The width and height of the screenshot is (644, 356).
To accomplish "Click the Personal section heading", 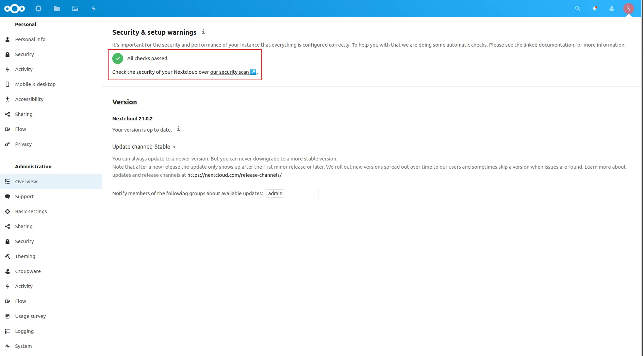I will coord(26,24).
